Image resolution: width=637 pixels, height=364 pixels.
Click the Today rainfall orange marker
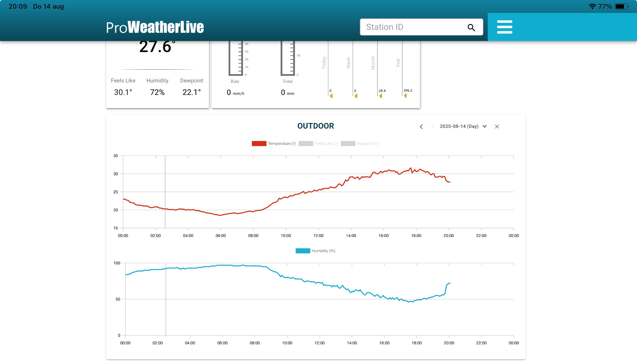tap(331, 96)
